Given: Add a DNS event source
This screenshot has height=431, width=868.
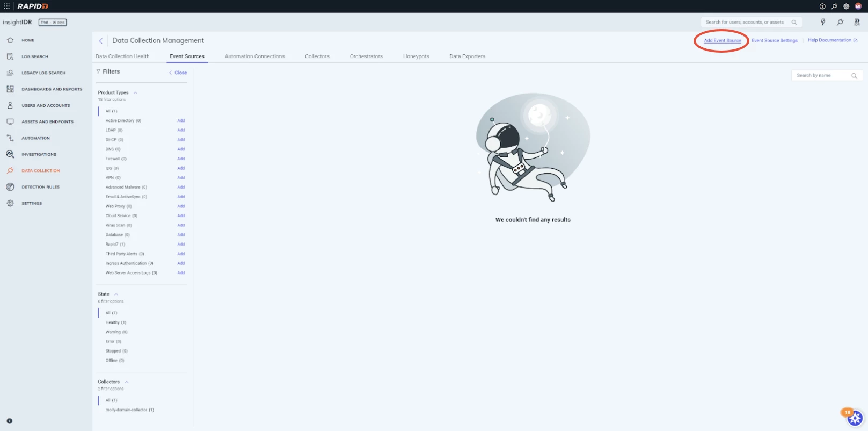Looking at the screenshot, I should (x=181, y=149).
